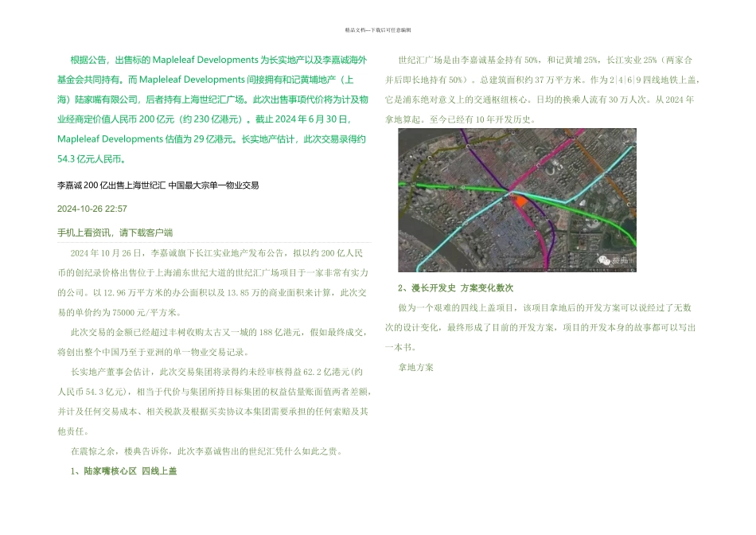This screenshot has width=756, height=535.
Task: Click the line '54.3 亿元人民币。'
Action: coord(92,158)
